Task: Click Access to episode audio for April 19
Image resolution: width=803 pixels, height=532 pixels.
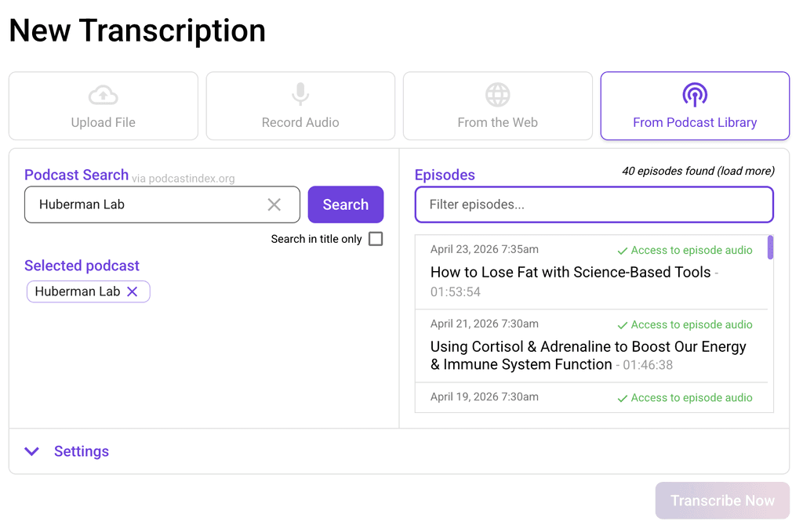Action: click(685, 398)
